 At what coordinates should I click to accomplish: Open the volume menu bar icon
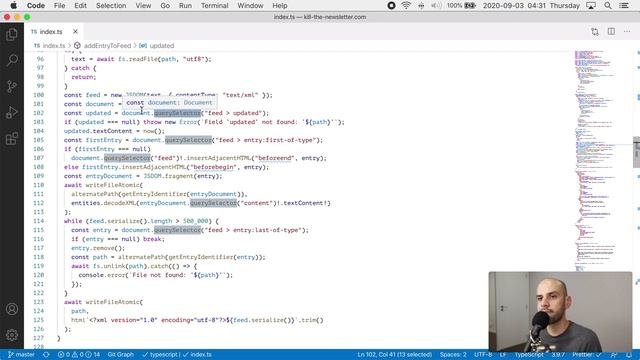[x=436, y=5]
